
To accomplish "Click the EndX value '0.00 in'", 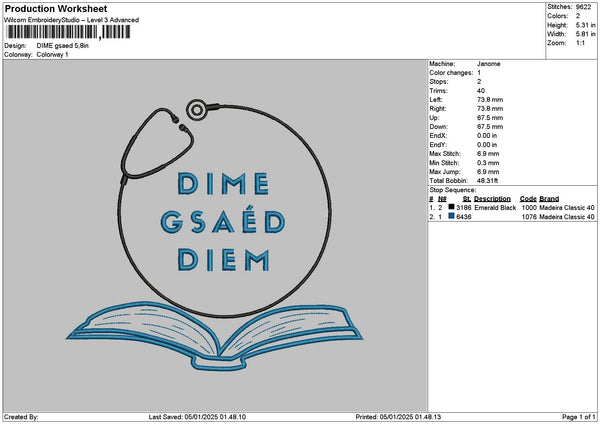I will 487,136.
